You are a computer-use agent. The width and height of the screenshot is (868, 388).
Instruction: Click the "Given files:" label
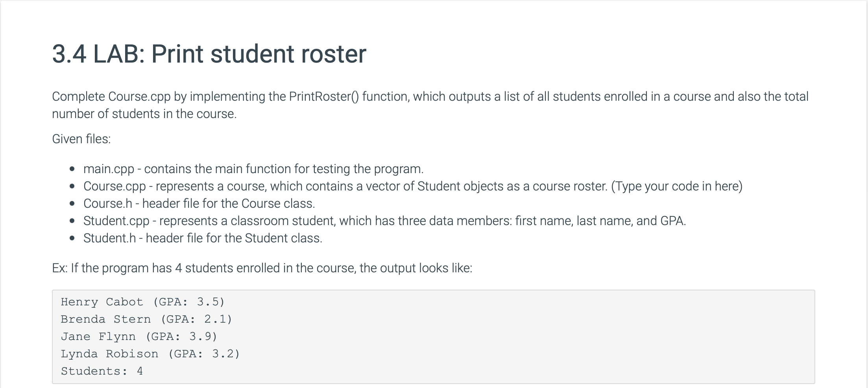(x=81, y=139)
